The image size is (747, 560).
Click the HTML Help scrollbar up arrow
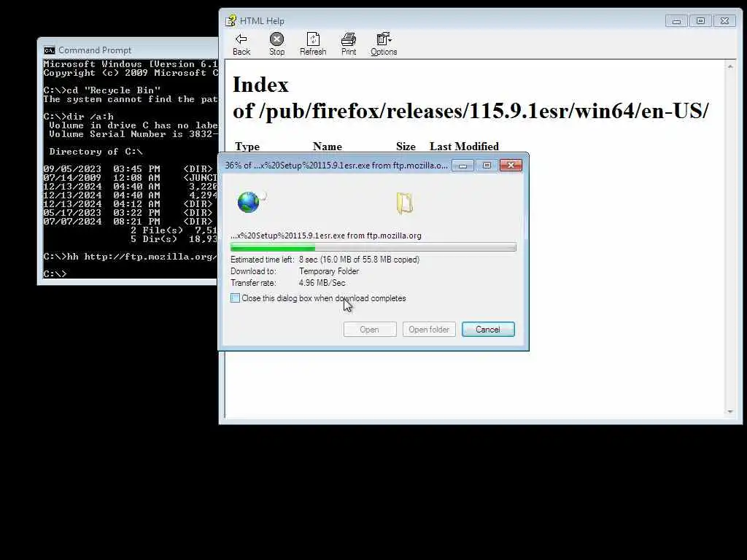pyautogui.click(x=729, y=66)
